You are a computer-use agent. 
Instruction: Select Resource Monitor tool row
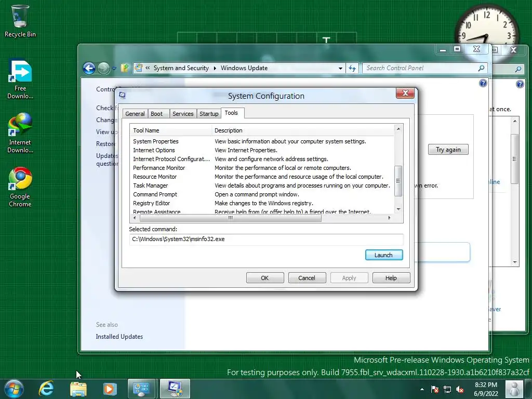pos(262,177)
